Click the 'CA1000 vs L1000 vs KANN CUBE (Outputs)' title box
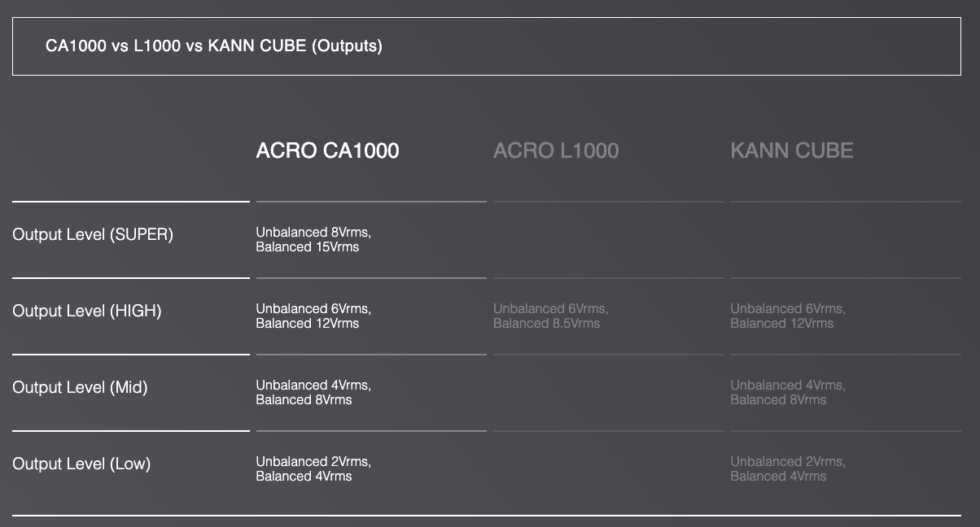 click(486, 46)
